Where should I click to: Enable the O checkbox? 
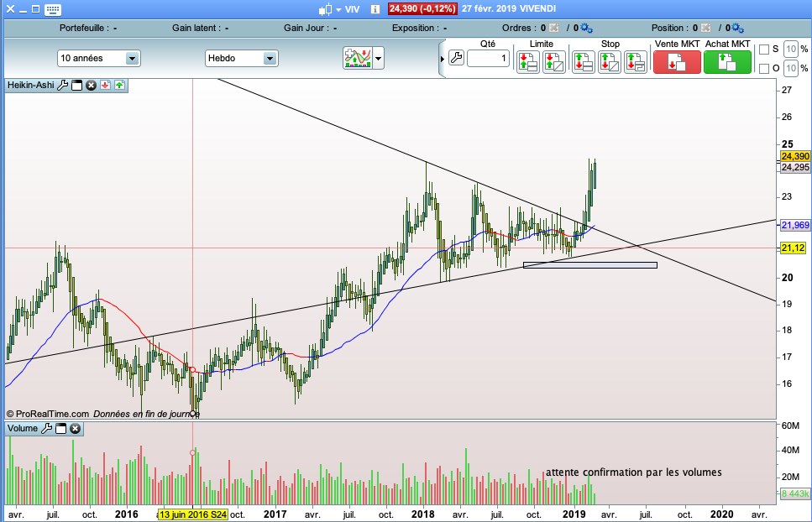[764, 68]
